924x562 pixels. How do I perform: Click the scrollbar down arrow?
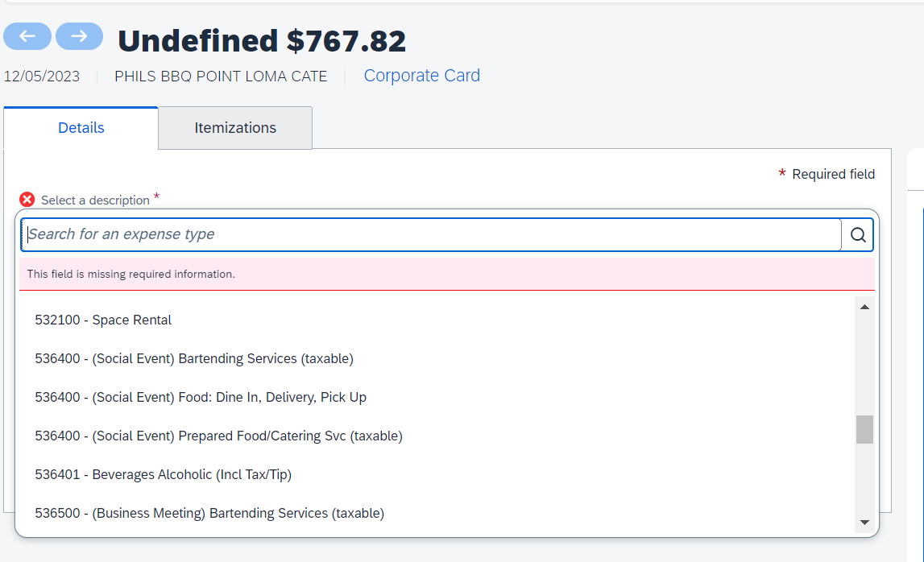pyautogui.click(x=864, y=522)
